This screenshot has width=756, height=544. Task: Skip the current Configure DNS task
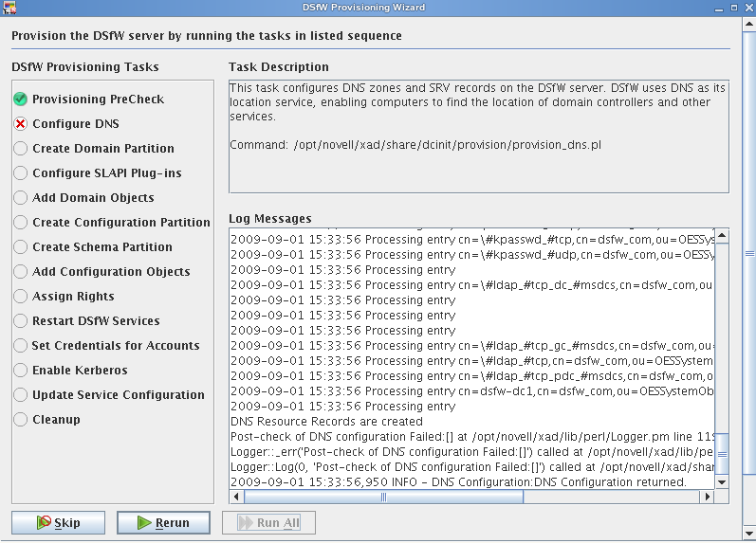pos(59,523)
